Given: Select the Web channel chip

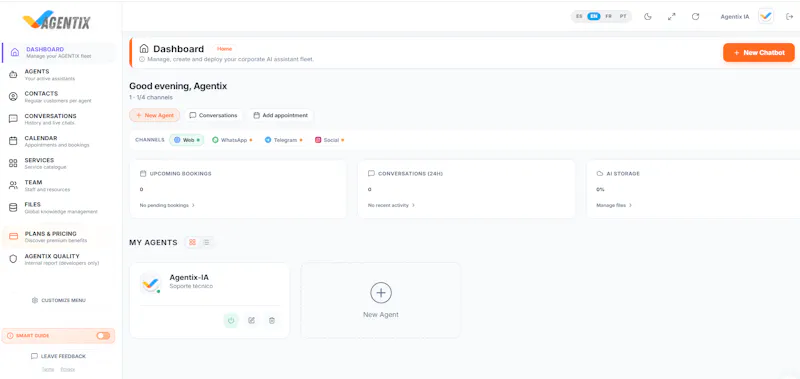Looking at the screenshot, I should 187,140.
